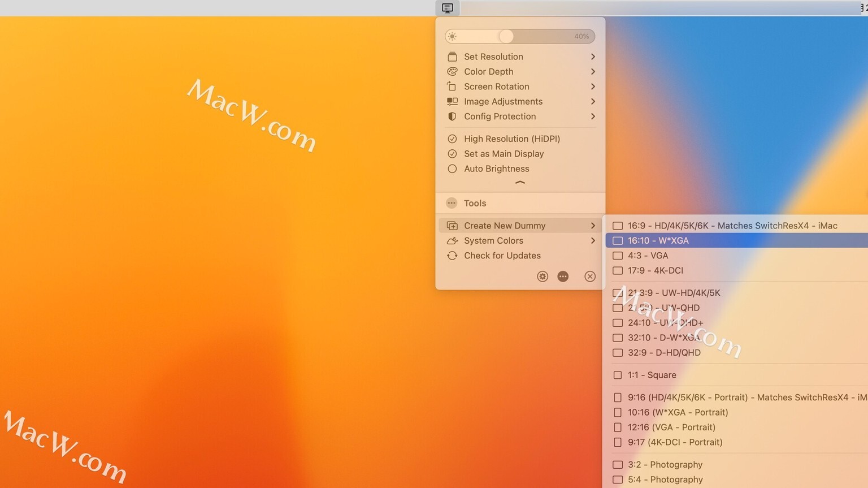Click portrait icon beside 10:16 W*XGA Portrait
868x488 pixels.
click(618, 412)
